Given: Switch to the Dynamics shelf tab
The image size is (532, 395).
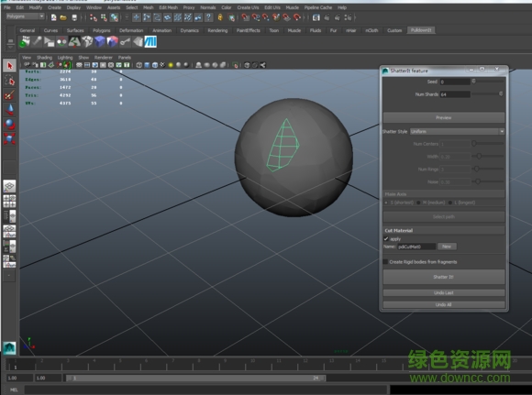Looking at the screenshot, I should [189, 30].
